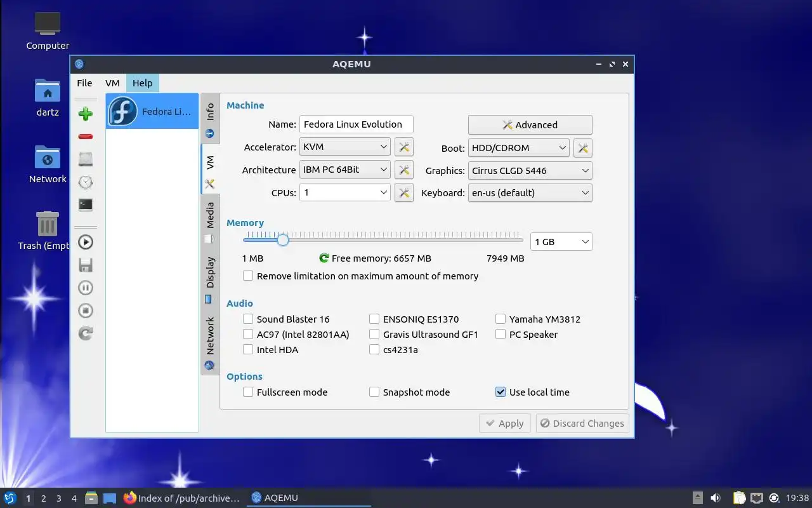Switch to the Display tab
The height and width of the screenshot is (508, 812).
(x=210, y=279)
